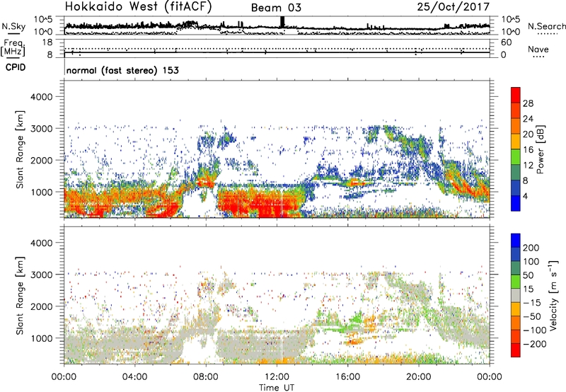
Task: Click the frequency value 18 label
Action: 47,42
